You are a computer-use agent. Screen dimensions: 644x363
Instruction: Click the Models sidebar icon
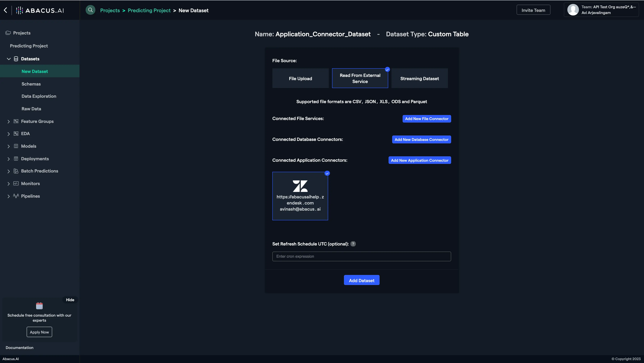point(15,146)
